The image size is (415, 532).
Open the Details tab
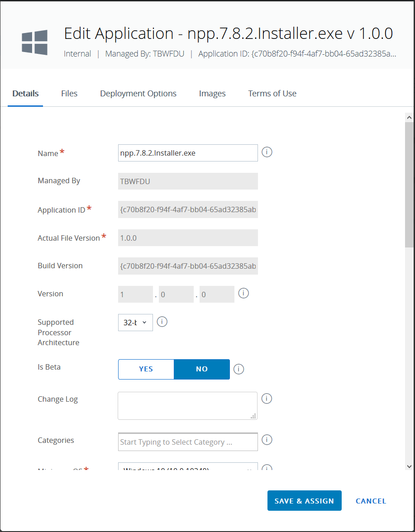pyautogui.click(x=25, y=94)
